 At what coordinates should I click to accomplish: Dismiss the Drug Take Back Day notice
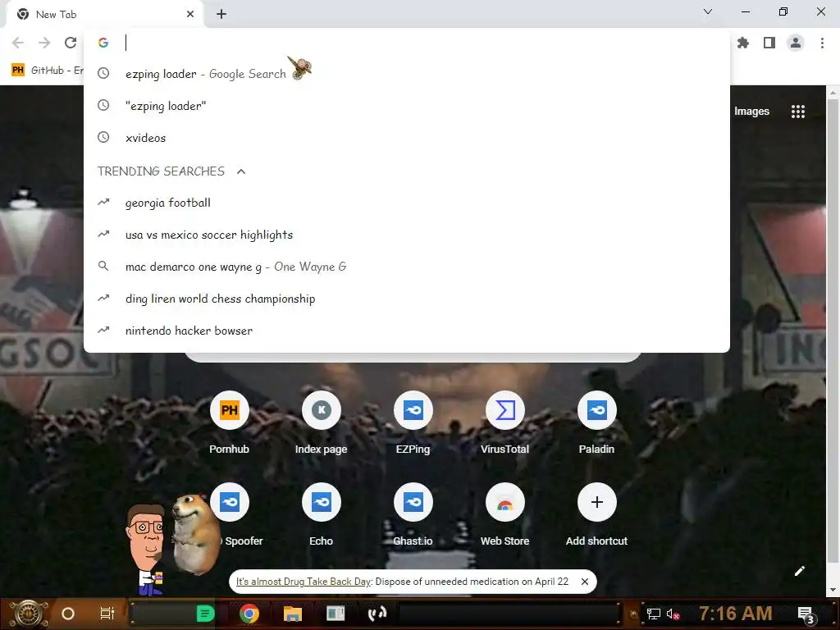(585, 582)
